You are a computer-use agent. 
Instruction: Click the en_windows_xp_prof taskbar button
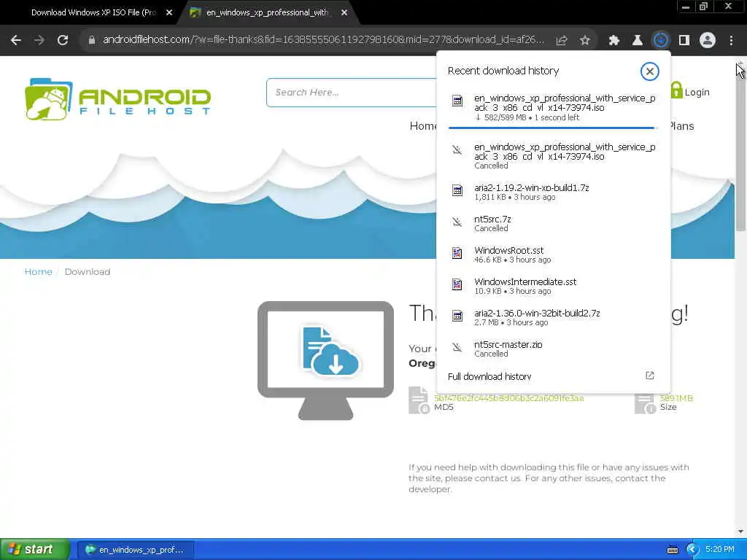point(135,550)
